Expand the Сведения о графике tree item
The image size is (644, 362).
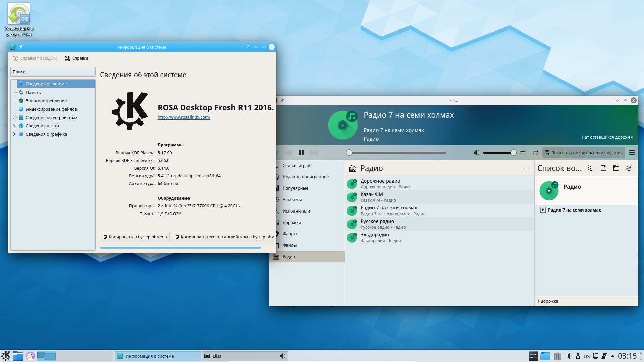(14, 134)
